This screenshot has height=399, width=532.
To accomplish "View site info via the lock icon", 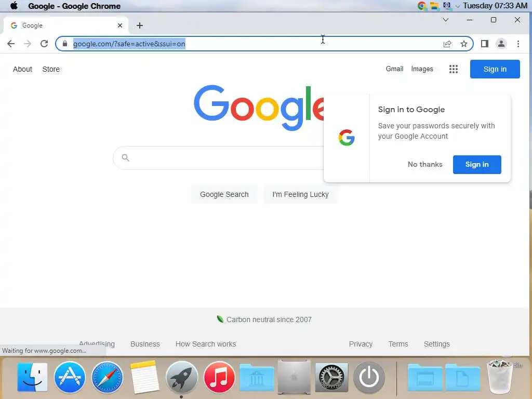I will coord(65,44).
